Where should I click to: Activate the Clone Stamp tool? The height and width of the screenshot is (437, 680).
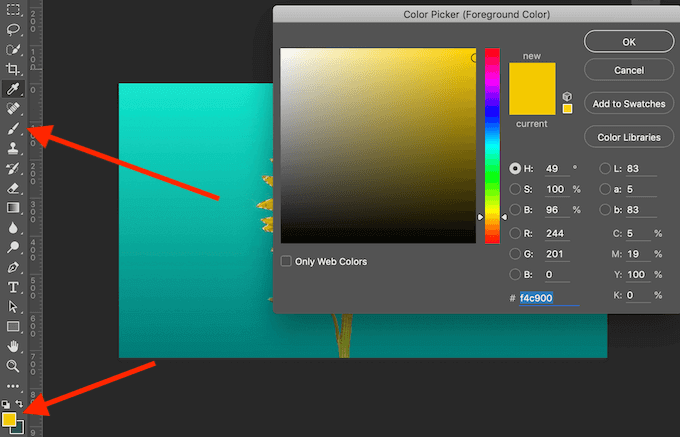[14, 148]
